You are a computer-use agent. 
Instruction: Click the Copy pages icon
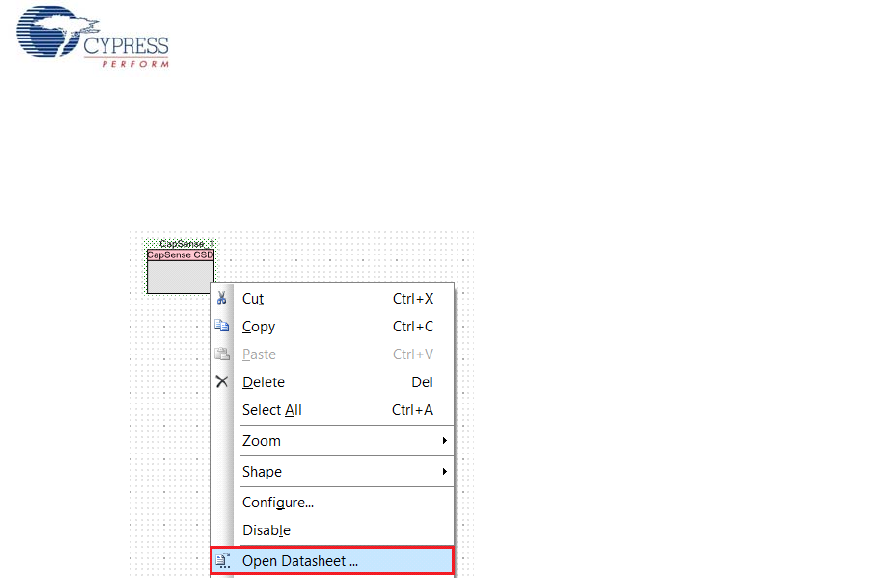[x=222, y=326]
